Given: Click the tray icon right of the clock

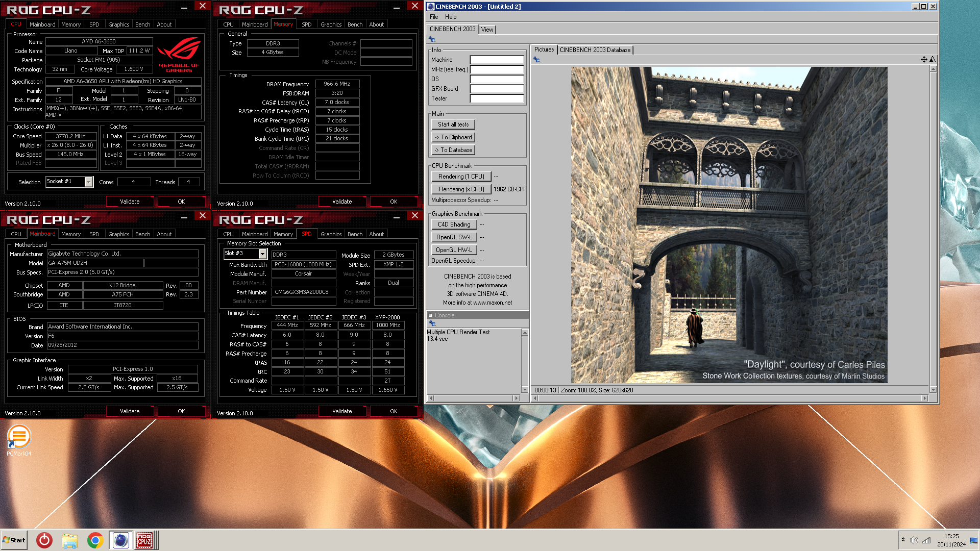Looking at the screenshot, I should (x=974, y=540).
